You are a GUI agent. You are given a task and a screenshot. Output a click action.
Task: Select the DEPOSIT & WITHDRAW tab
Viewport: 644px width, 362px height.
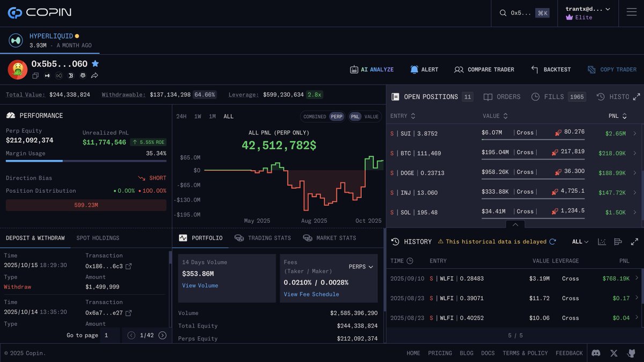pos(35,238)
